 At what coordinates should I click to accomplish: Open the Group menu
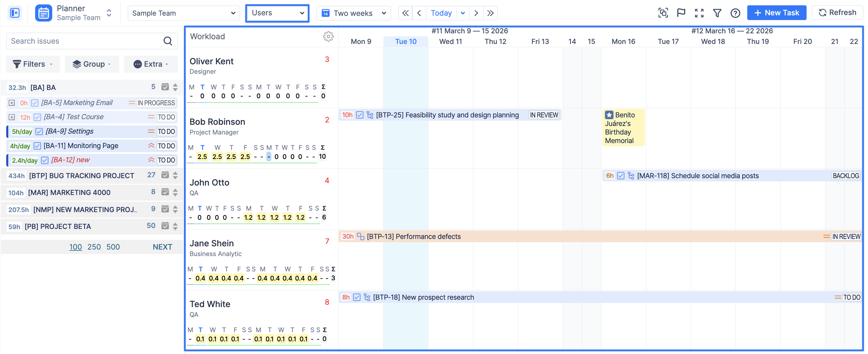pyautogui.click(x=92, y=64)
